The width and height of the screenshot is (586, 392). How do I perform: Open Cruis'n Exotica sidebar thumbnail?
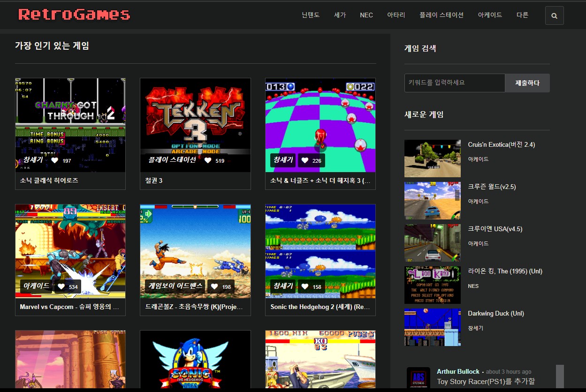click(433, 158)
